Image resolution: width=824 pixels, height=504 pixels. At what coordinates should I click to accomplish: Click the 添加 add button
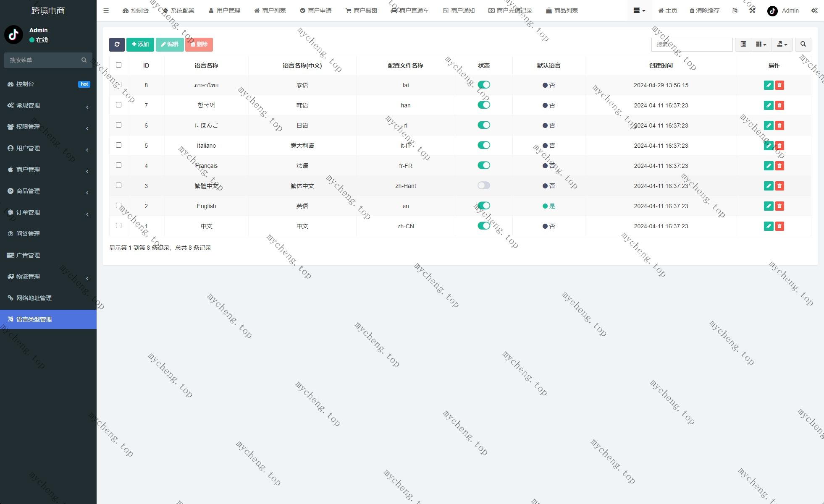(x=140, y=44)
